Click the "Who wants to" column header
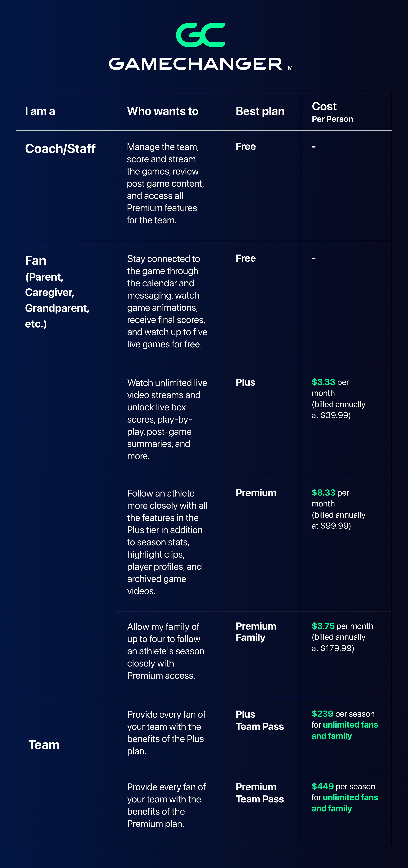The width and height of the screenshot is (408, 868). coord(163,112)
